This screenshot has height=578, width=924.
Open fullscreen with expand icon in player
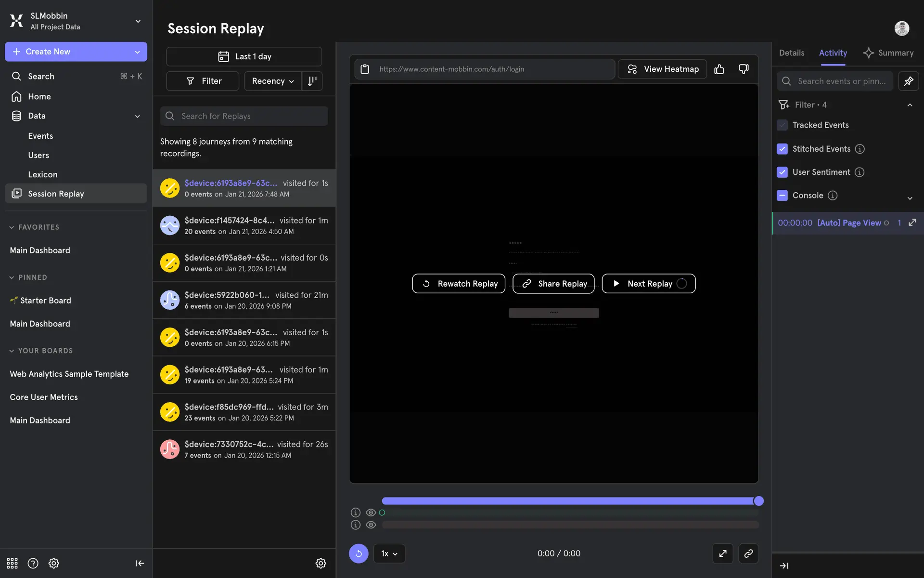tap(722, 553)
